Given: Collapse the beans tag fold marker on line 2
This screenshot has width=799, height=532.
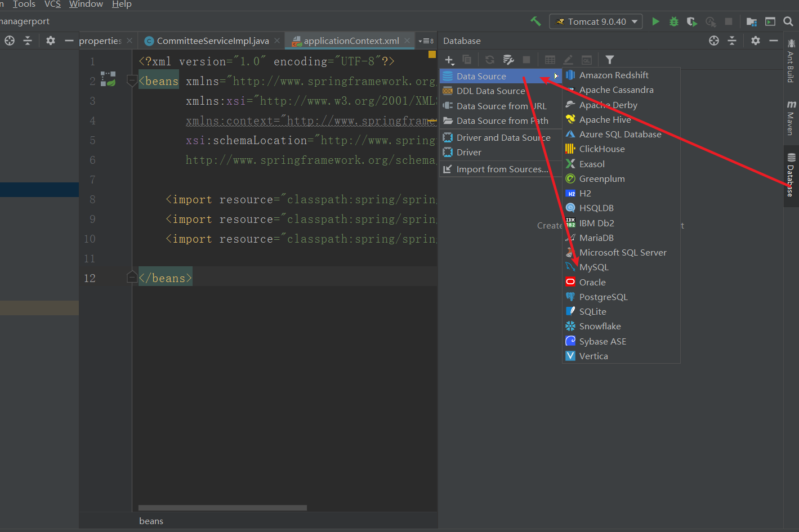Looking at the screenshot, I should [132, 81].
